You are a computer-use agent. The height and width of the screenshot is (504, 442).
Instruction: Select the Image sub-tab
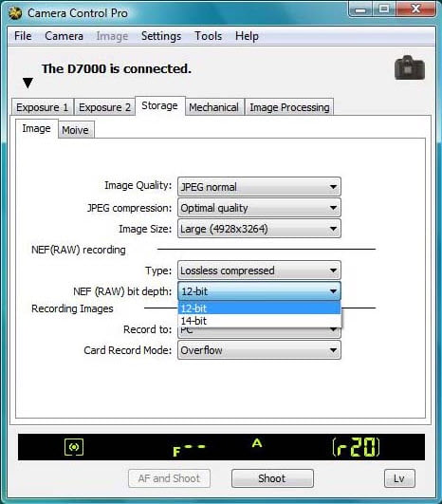(36, 128)
